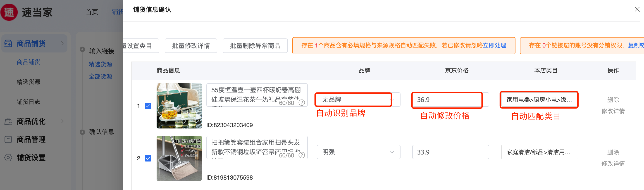
Task: Click help icon on first product title
Action: pyautogui.click(x=302, y=103)
